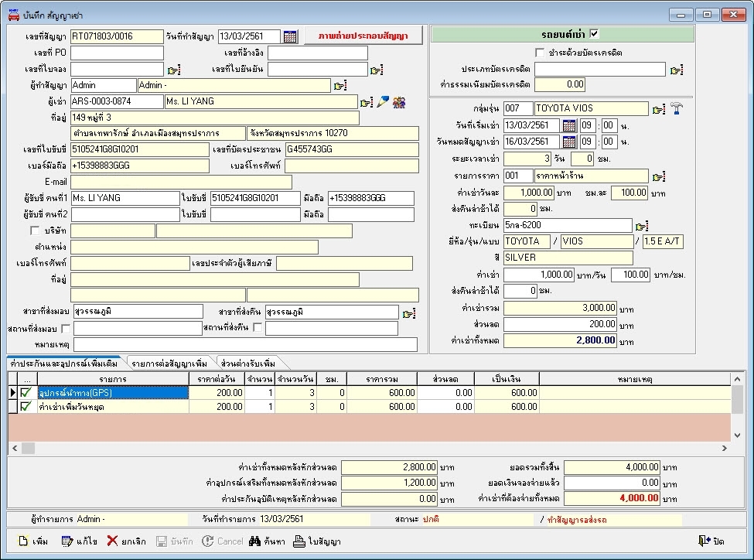754x560 pixels.
Task: Click the แก้ไข edit icon
Action: click(x=67, y=541)
